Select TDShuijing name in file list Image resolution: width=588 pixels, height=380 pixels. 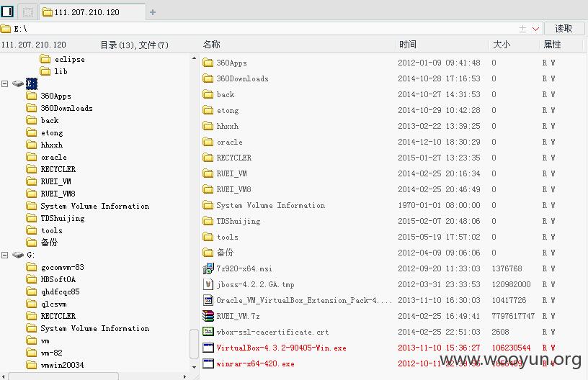point(239,221)
